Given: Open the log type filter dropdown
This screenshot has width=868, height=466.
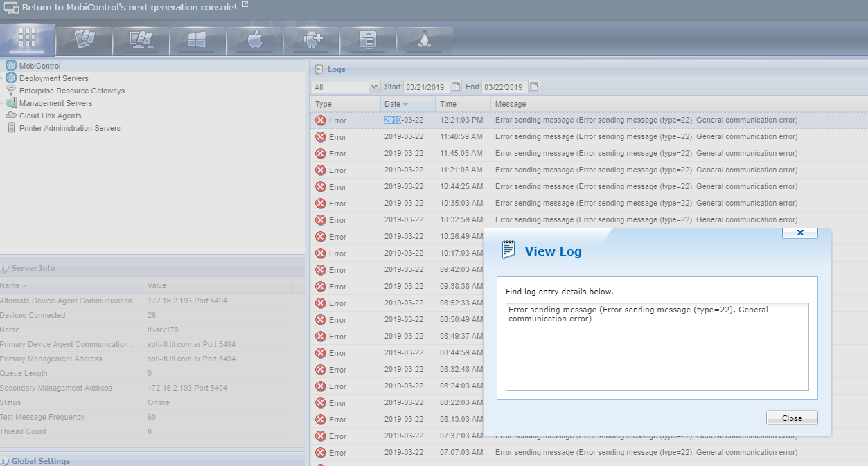Looking at the screenshot, I should click(x=374, y=87).
